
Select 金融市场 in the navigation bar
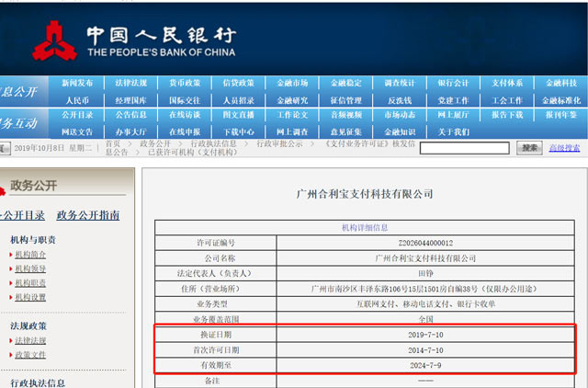[292, 83]
